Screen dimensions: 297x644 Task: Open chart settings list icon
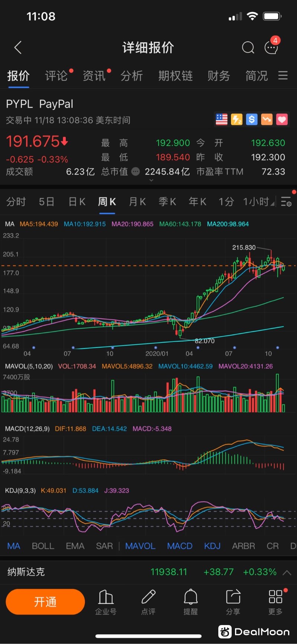286,202
